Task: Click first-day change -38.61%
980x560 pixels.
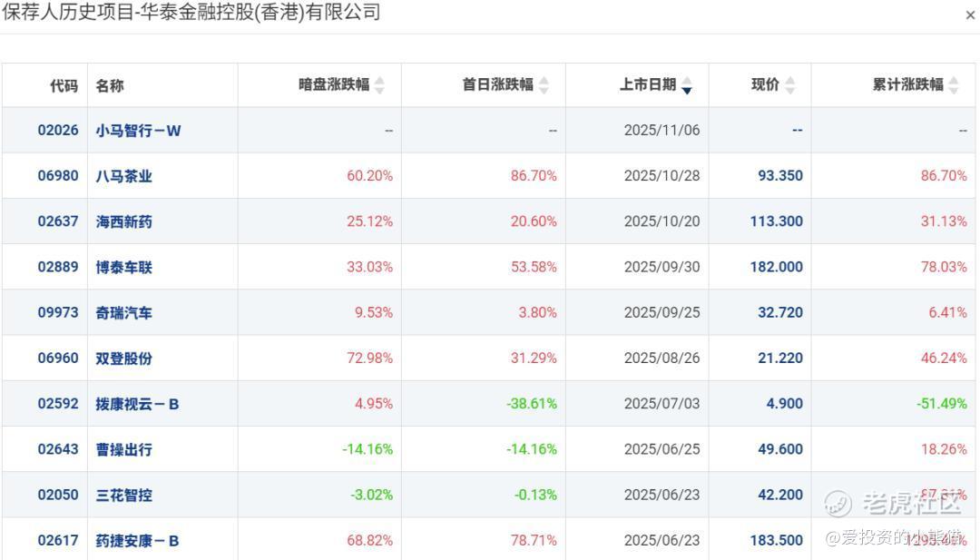Action: pyautogui.click(x=531, y=404)
